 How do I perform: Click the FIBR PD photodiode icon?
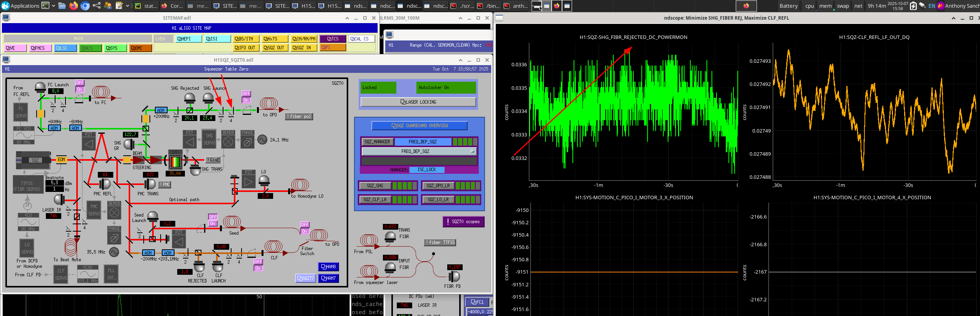pos(454,276)
